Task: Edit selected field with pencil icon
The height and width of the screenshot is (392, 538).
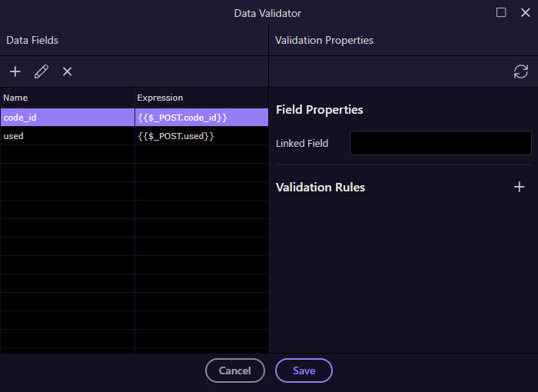Action: 42,71
